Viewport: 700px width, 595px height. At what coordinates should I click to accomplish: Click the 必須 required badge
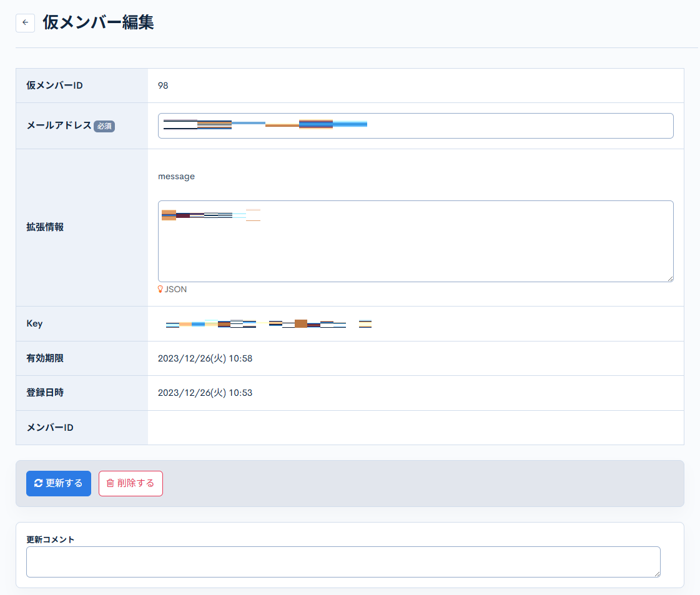coord(104,126)
